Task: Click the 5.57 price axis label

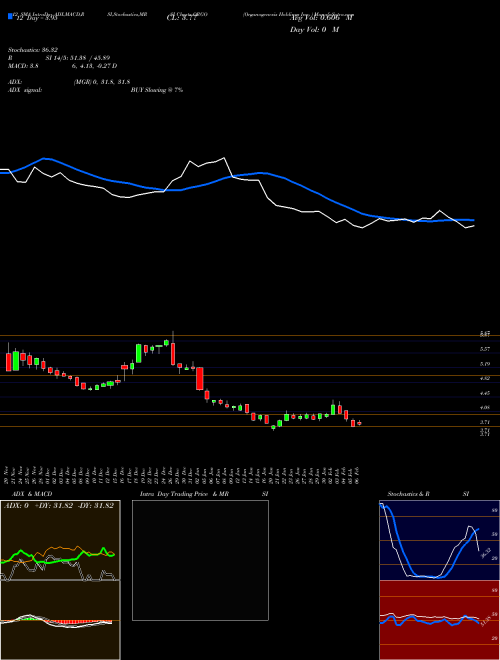Action: pos(485,349)
